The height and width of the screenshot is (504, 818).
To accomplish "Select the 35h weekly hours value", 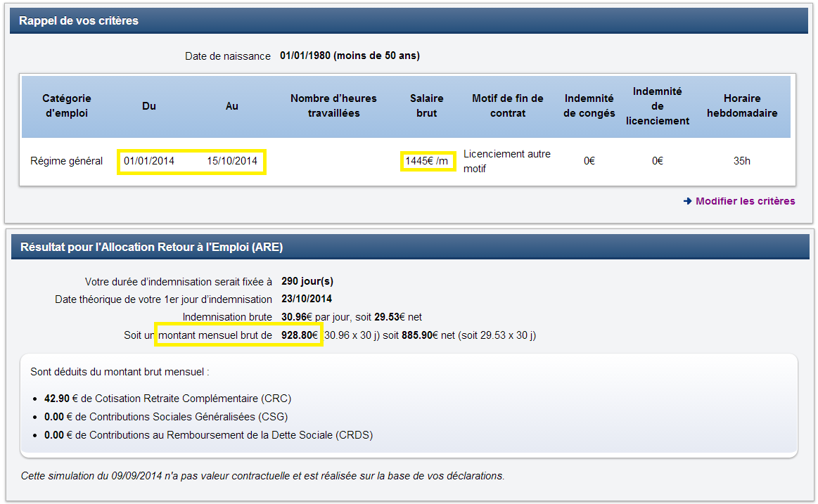I will pos(742,161).
